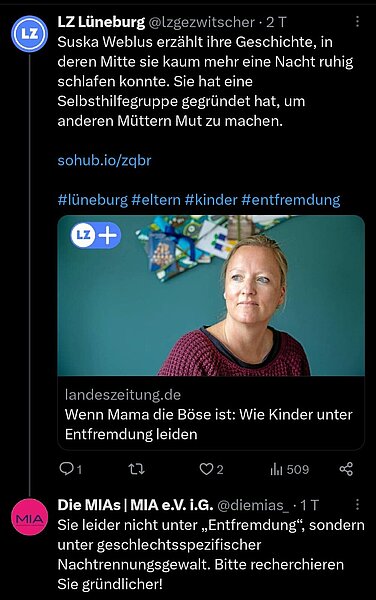
Task: Open the #kinder hashtag
Action: coord(211,200)
